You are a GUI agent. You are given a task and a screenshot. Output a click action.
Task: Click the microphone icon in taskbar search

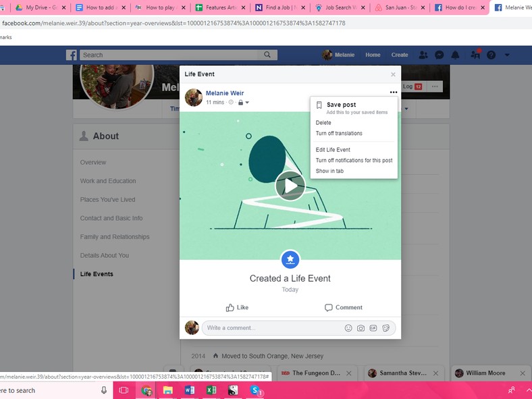click(x=104, y=390)
